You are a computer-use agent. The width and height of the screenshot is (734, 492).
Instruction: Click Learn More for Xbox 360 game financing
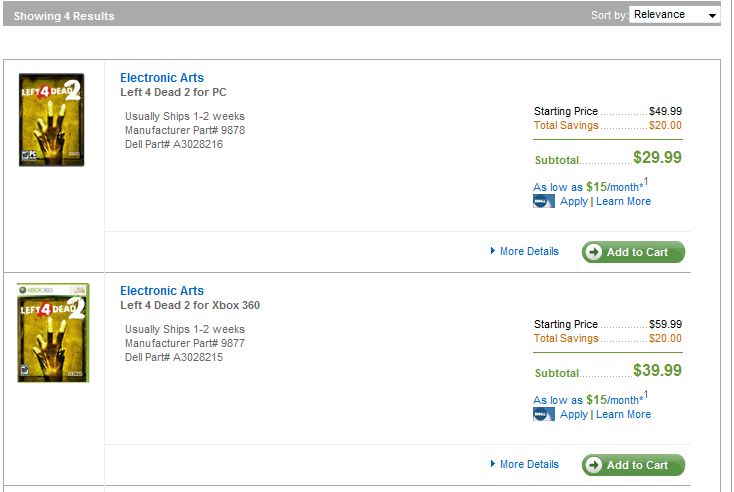click(x=623, y=414)
